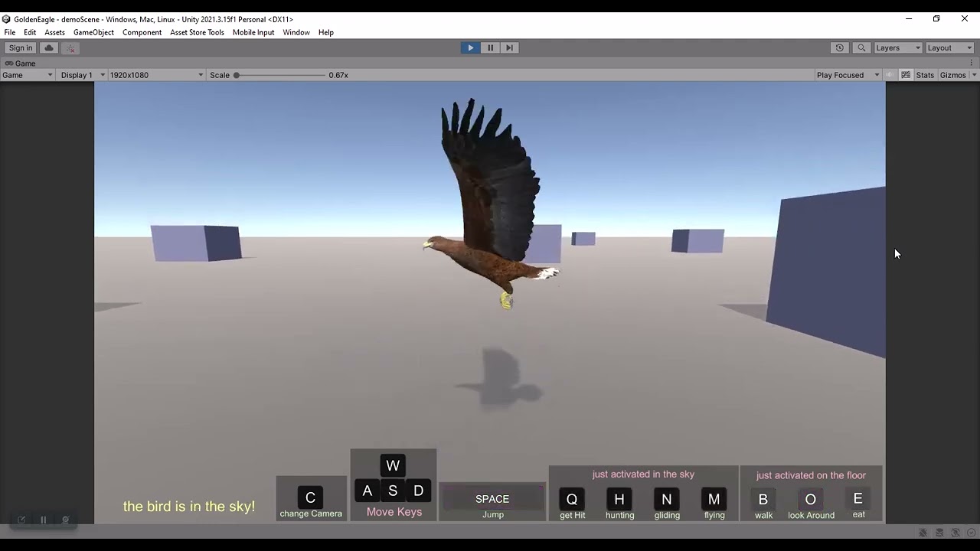The width and height of the screenshot is (980, 551).
Task: Open the File menu
Action: click(x=10, y=32)
